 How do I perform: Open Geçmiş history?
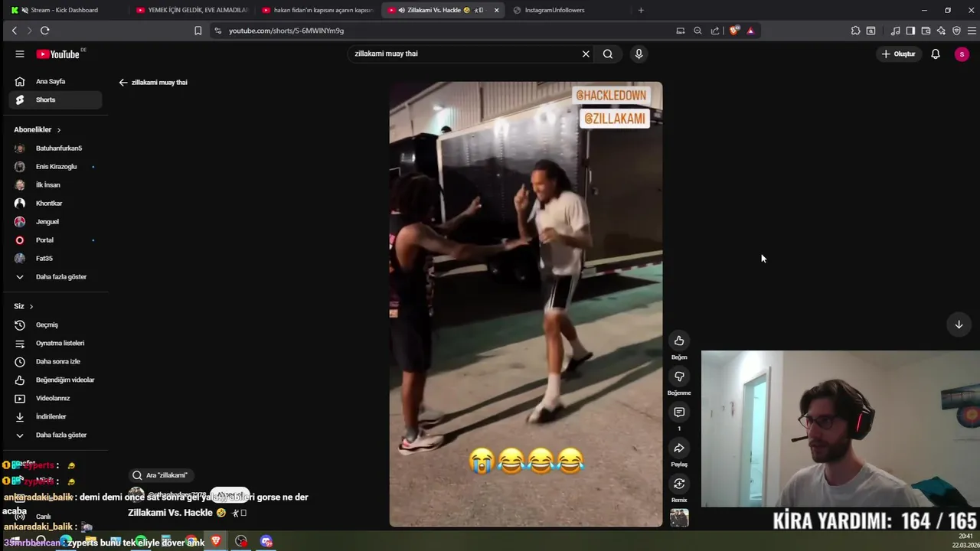point(55,325)
